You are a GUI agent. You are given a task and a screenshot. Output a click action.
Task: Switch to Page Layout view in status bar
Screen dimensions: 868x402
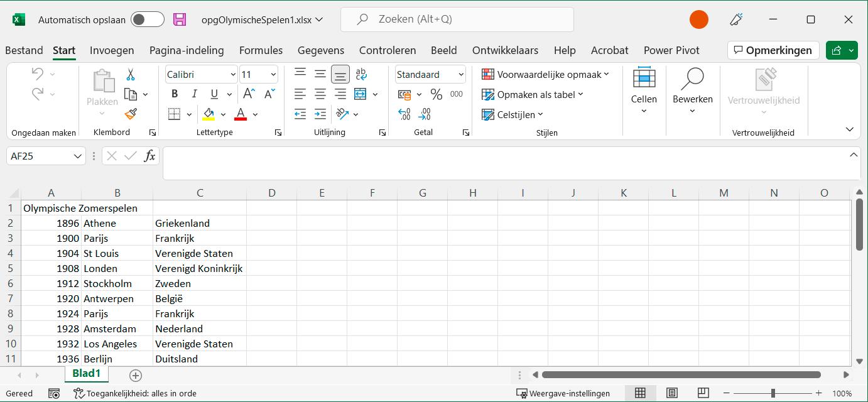pos(672,393)
